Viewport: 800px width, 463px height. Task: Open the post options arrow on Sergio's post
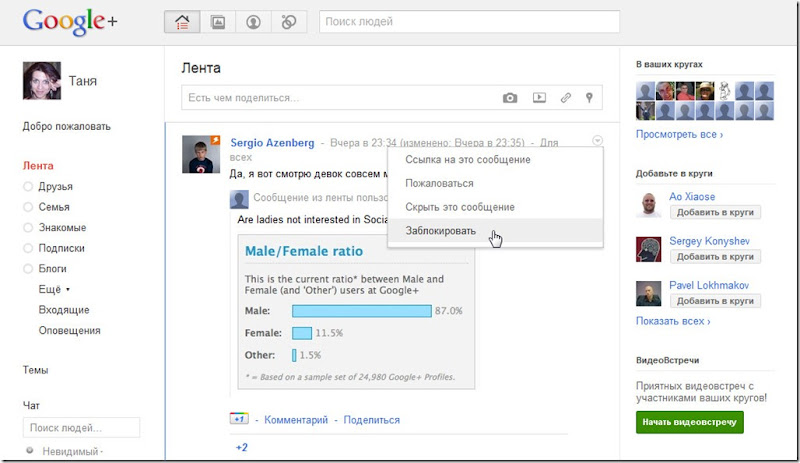pyautogui.click(x=597, y=140)
